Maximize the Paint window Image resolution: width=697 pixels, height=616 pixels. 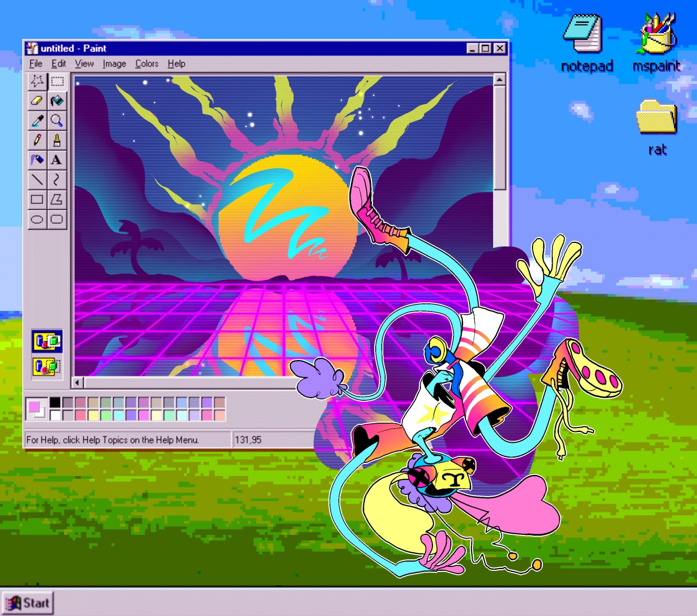pos(485,48)
